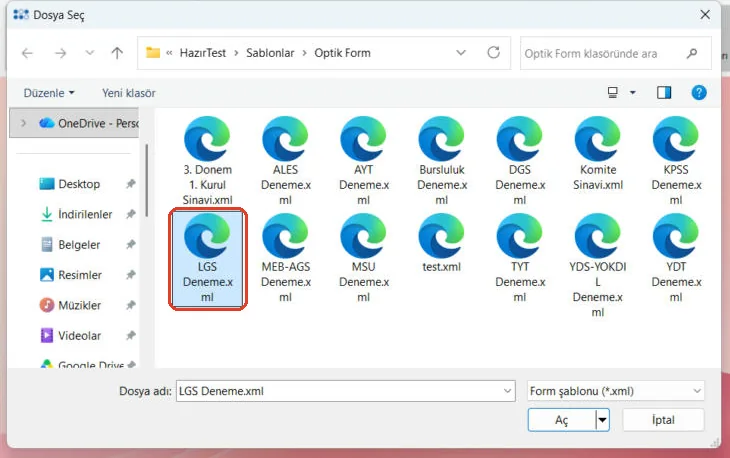Image resolution: width=730 pixels, height=458 pixels.
Task: Select the LGS Deneme.xml file icon
Action: 207,236
